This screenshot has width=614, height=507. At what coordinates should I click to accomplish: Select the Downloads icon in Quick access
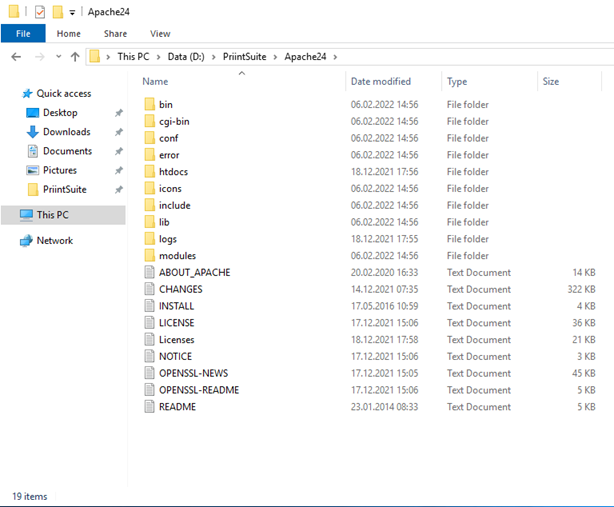(32, 132)
